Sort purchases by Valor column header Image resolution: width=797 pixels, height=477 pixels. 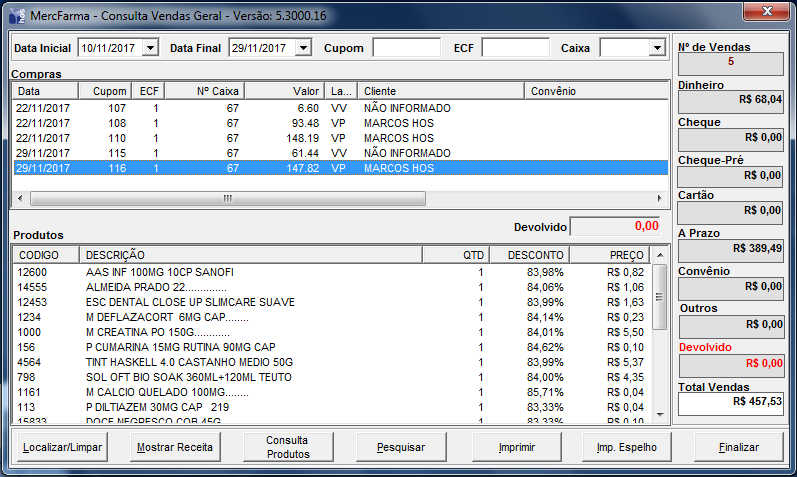(285, 91)
